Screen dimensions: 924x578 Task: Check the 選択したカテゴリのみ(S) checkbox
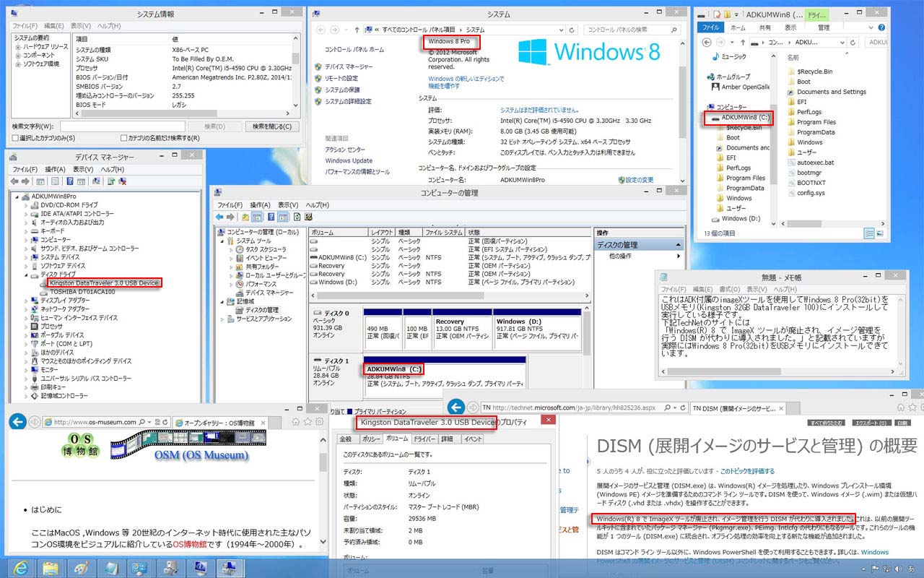[15, 138]
